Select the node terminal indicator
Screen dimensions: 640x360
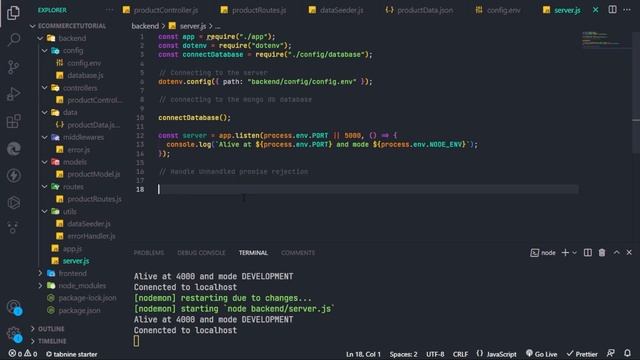(x=543, y=253)
